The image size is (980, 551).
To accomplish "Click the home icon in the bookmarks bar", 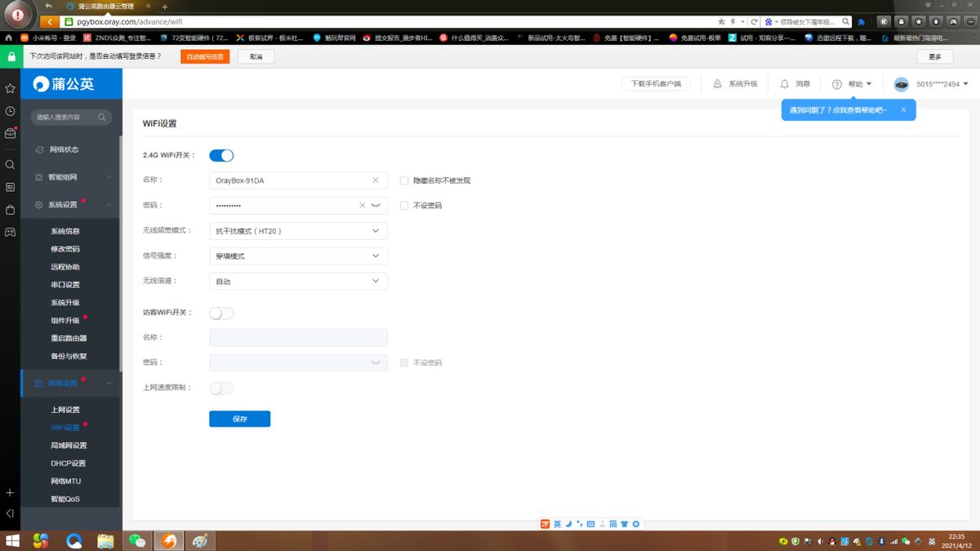I will pos(8,38).
